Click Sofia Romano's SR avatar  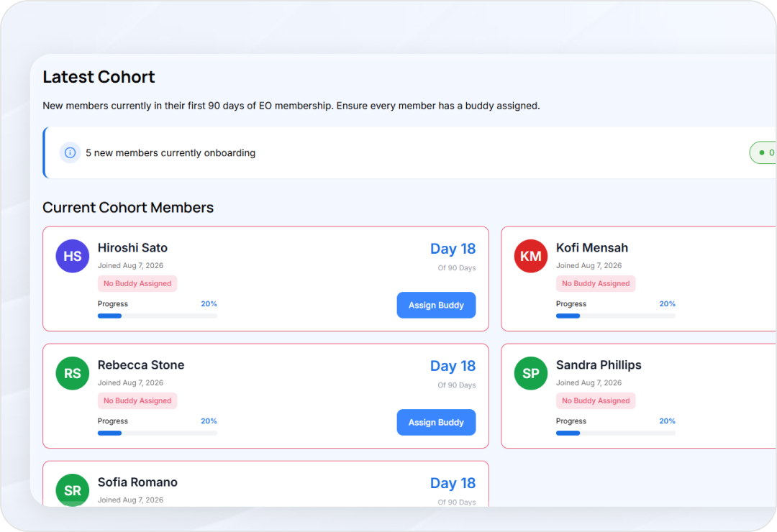[x=73, y=490]
